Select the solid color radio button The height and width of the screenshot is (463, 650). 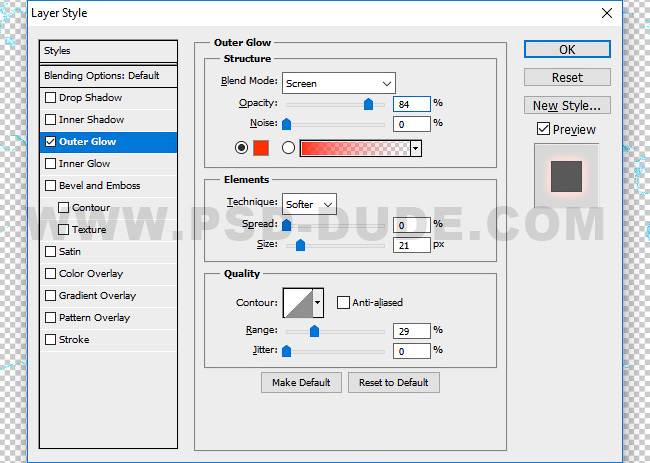[241, 148]
